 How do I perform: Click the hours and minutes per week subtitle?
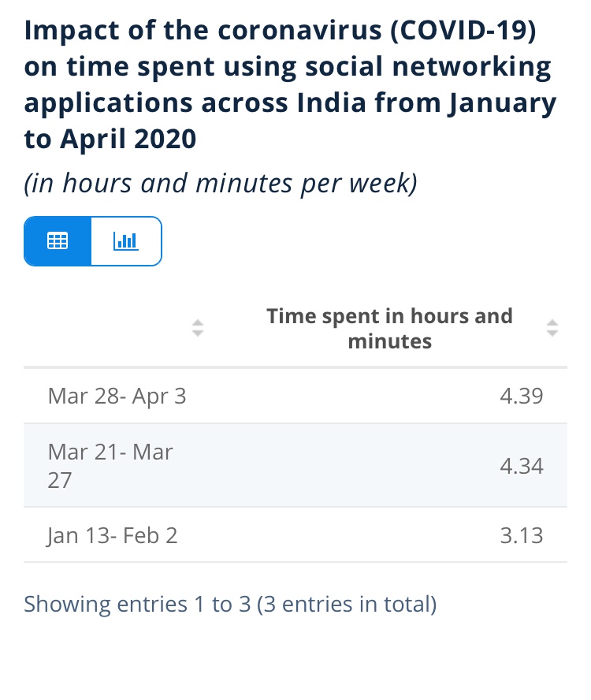221,183
